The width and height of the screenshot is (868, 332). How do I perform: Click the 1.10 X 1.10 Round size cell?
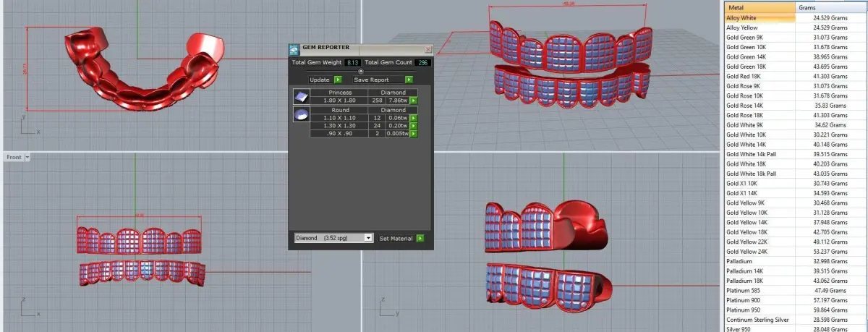tap(339, 118)
